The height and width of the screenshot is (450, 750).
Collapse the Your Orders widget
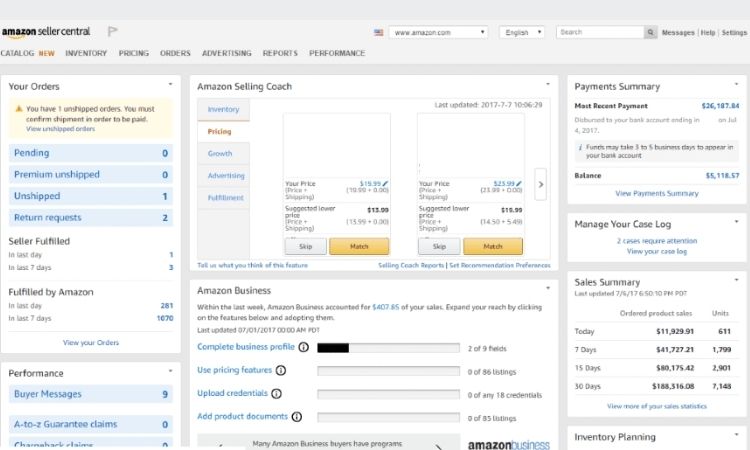click(x=170, y=84)
